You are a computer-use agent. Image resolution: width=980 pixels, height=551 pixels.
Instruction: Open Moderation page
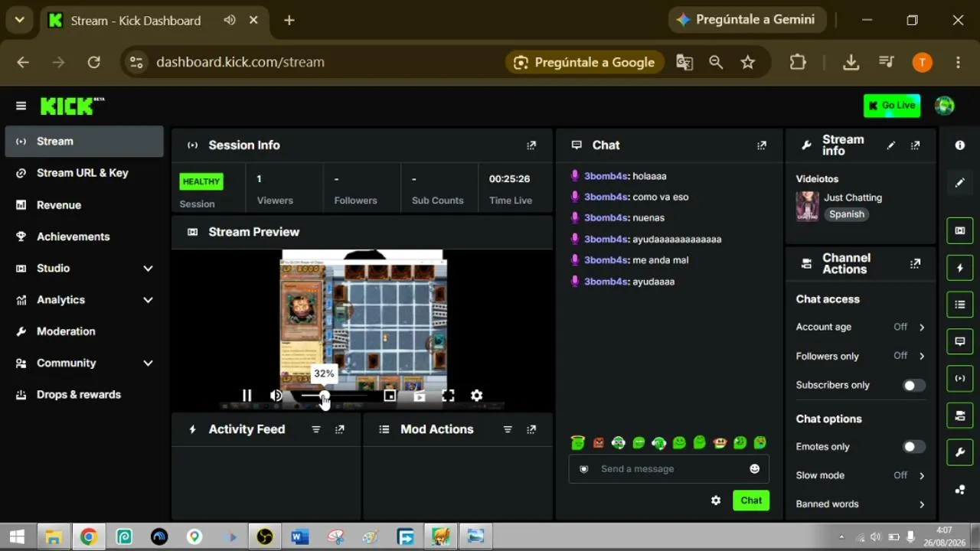pyautogui.click(x=84, y=331)
